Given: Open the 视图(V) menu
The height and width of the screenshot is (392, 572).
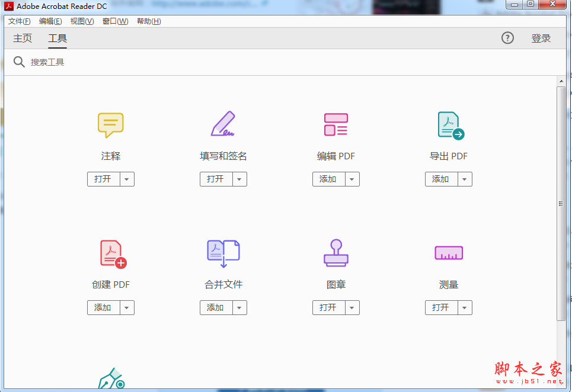Looking at the screenshot, I should tap(82, 21).
